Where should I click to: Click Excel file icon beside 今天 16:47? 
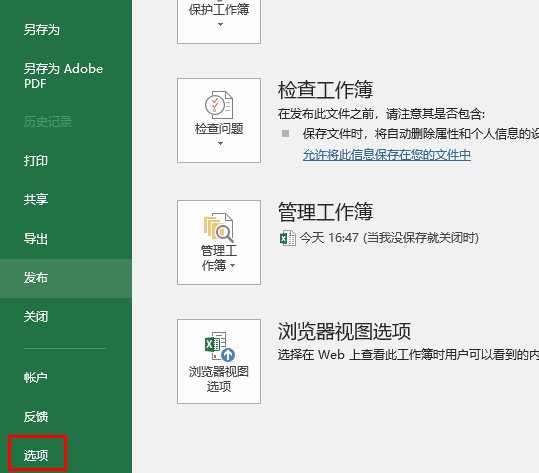(x=288, y=238)
